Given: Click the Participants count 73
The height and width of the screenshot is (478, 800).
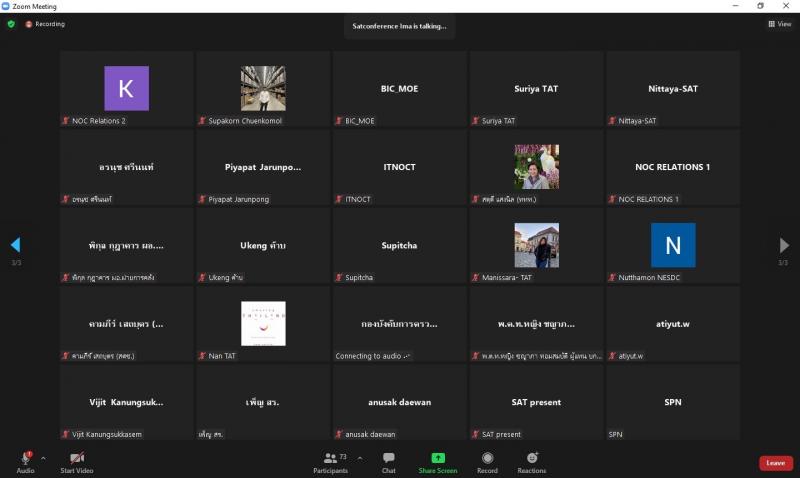Looking at the screenshot, I should [343, 457].
